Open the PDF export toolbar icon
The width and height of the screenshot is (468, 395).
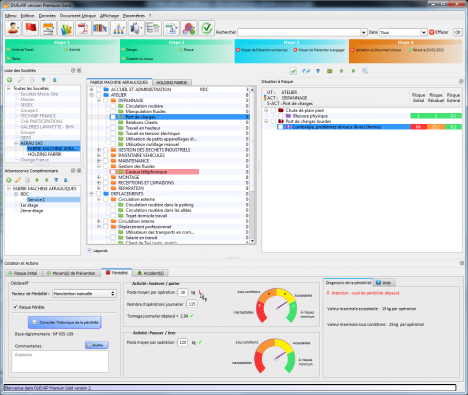point(83,28)
